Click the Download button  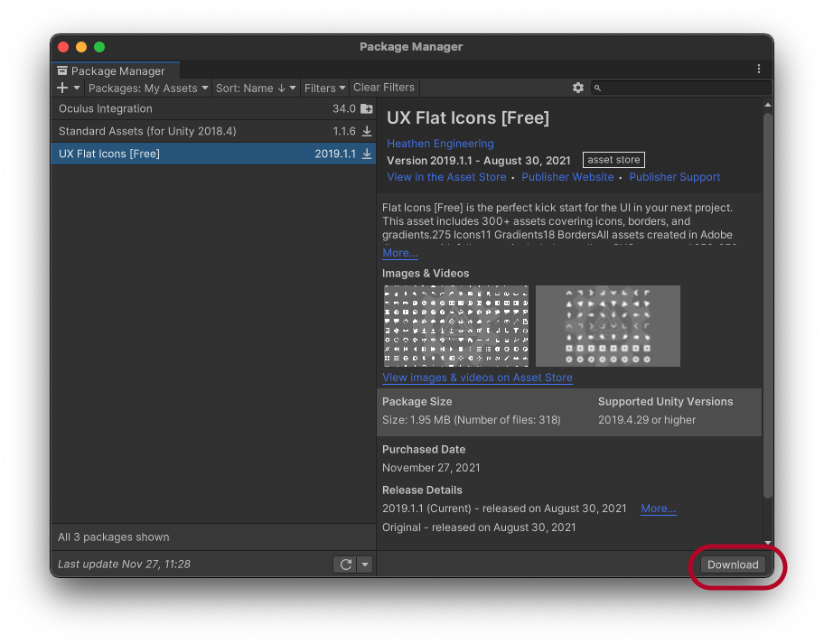pos(733,565)
